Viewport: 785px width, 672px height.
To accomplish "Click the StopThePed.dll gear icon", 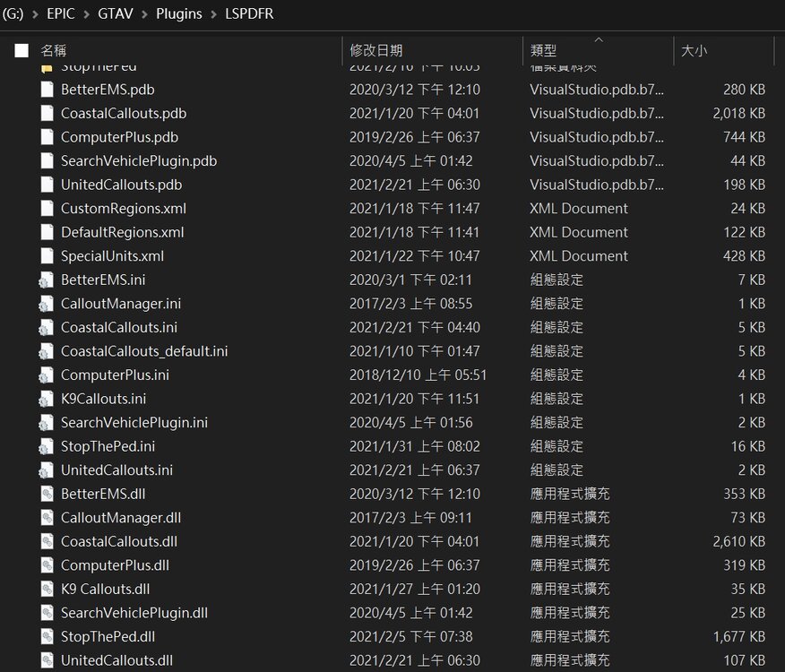I will (47, 636).
